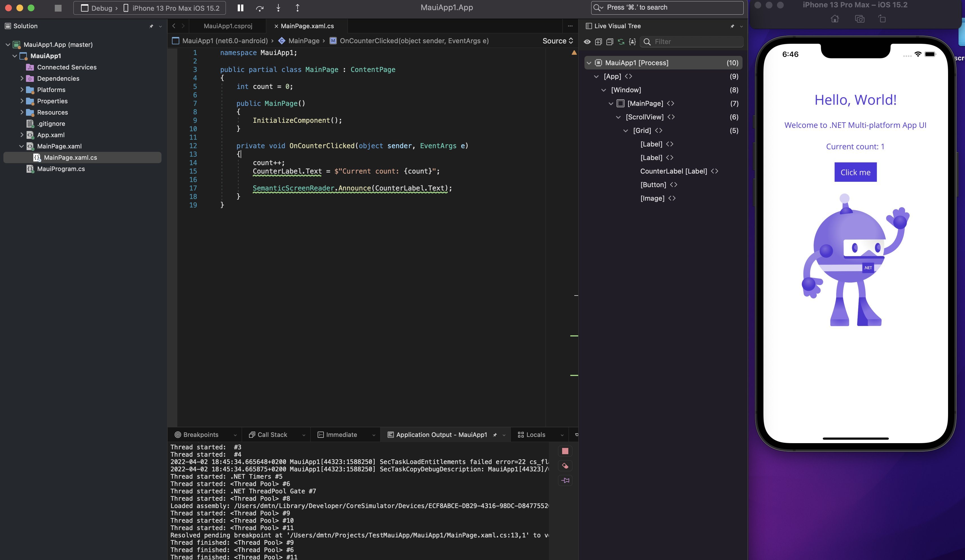This screenshot has width=965, height=560.
Task: Navigate forward in the editor history
Action: [183, 26]
